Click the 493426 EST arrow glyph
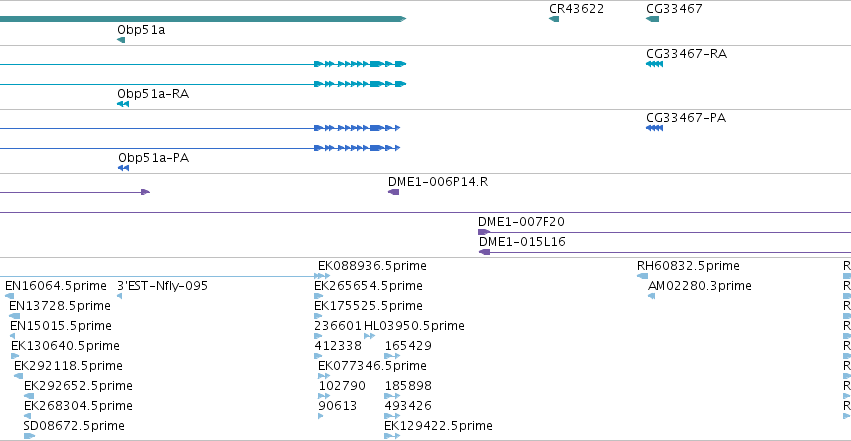The image size is (851, 441). point(392,417)
